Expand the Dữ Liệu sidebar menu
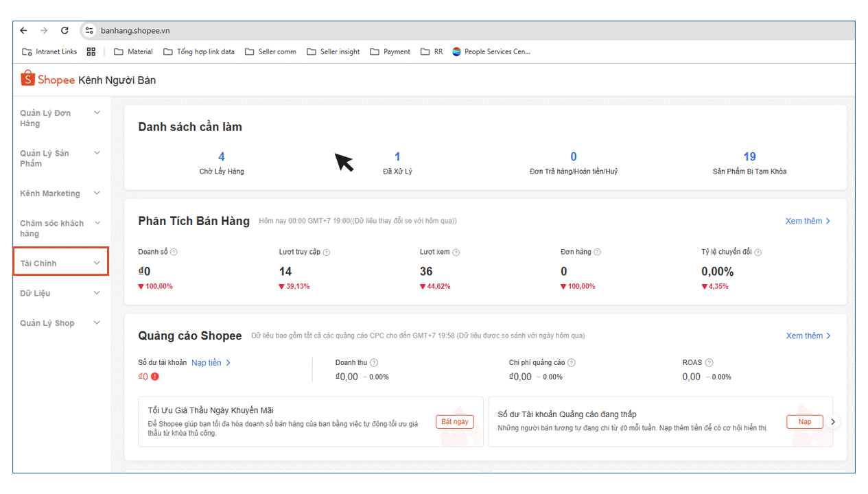The image size is (868, 494). [60, 294]
